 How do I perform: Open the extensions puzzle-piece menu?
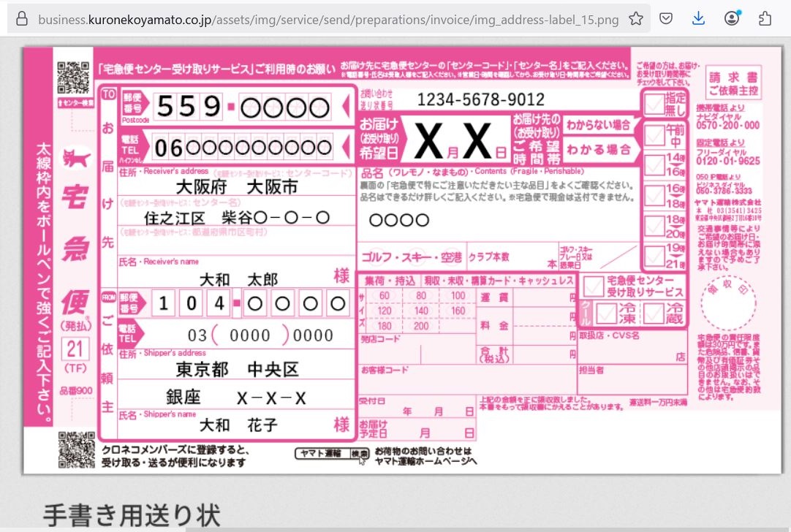coord(765,19)
